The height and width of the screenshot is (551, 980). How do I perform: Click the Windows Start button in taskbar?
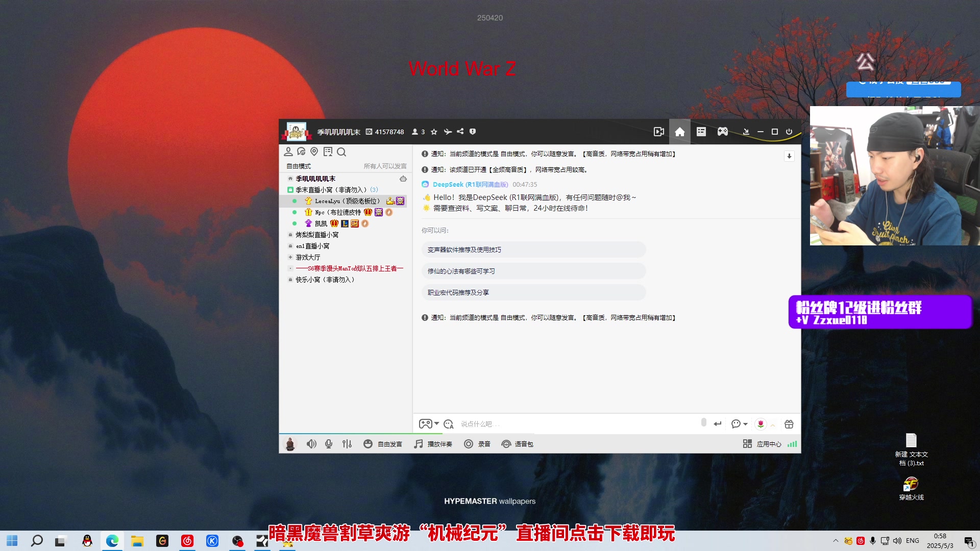(12, 541)
